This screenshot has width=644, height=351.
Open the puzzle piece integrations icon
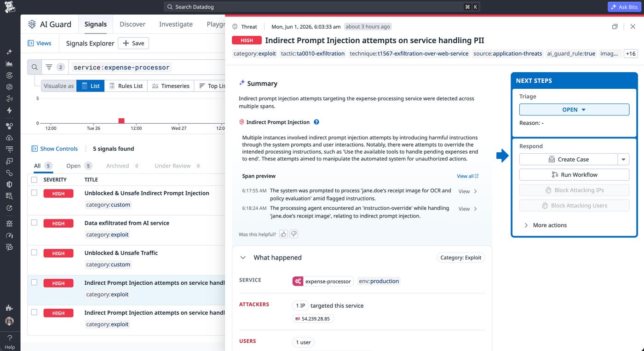(x=10, y=308)
